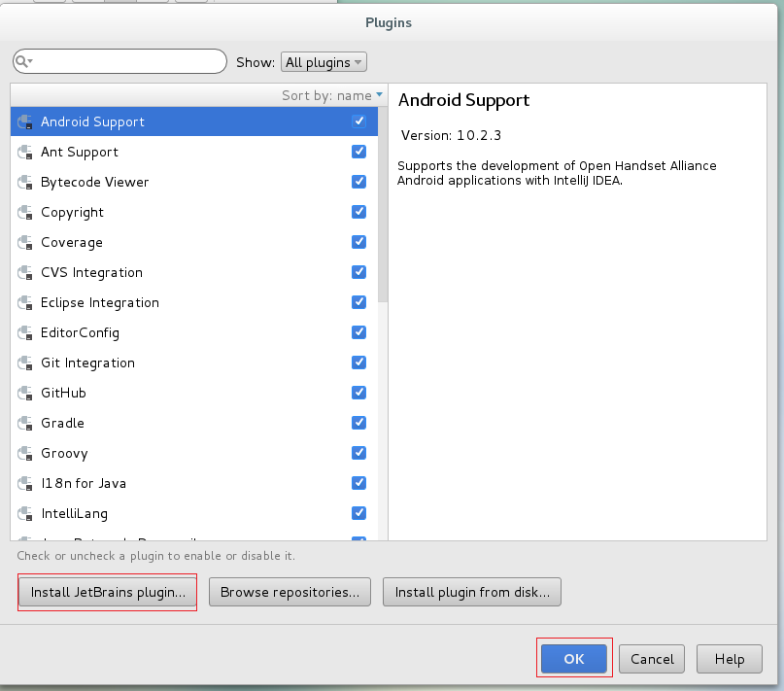Click the CVS Integration plugin icon
The width and height of the screenshot is (784, 691).
pyautogui.click(x=25, y=273)
